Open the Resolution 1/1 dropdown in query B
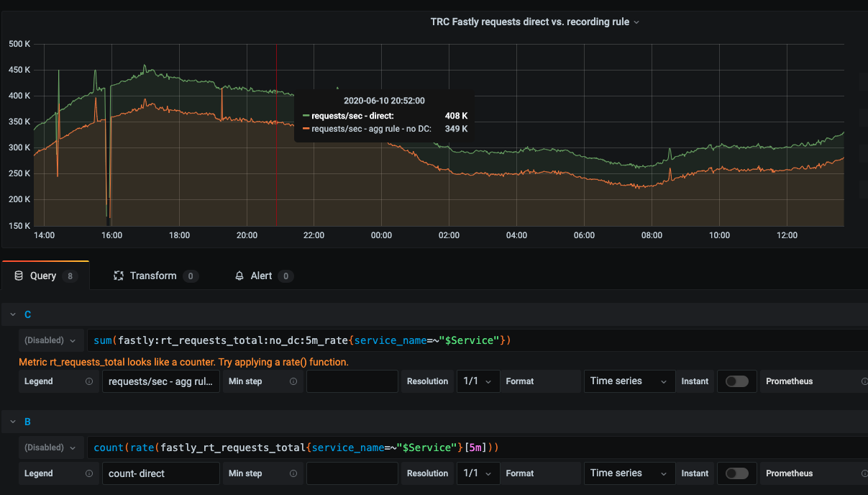This screenshot has height=495, width=868. [x=478, y=473]
